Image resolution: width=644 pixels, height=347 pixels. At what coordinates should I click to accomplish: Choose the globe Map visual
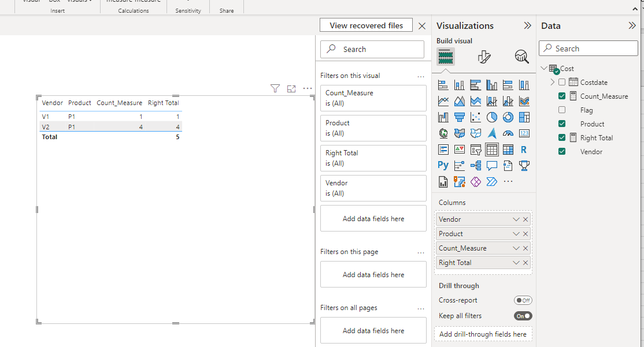443,133
